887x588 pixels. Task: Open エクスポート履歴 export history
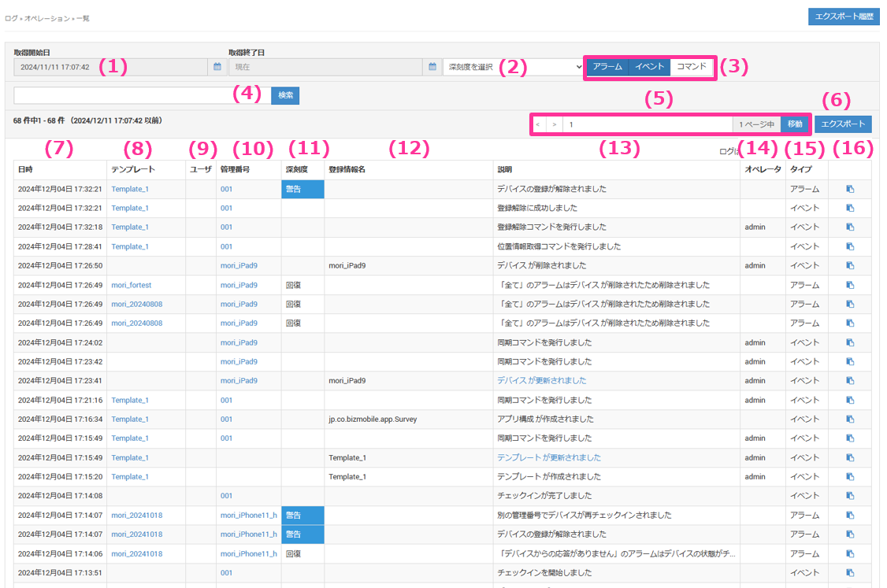point(844,17)
